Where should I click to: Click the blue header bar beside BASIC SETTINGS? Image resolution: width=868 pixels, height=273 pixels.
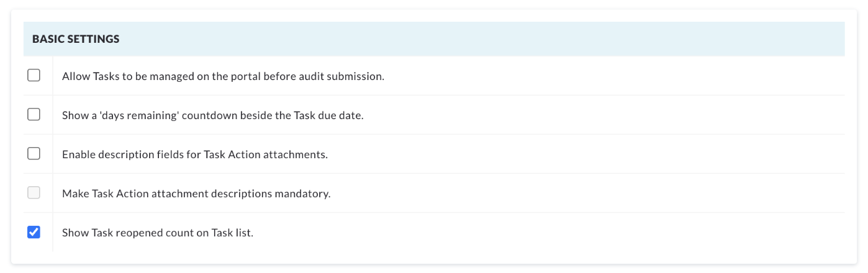[434, 39]
